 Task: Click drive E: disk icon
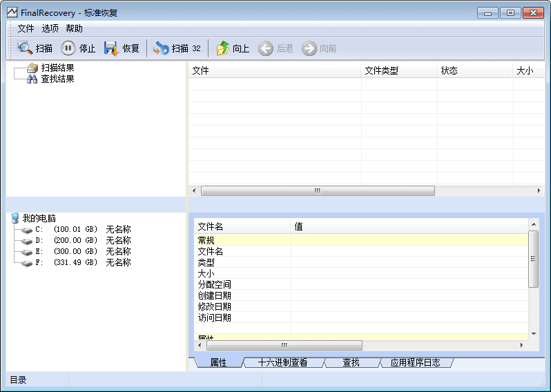click(x=26, y=252)
